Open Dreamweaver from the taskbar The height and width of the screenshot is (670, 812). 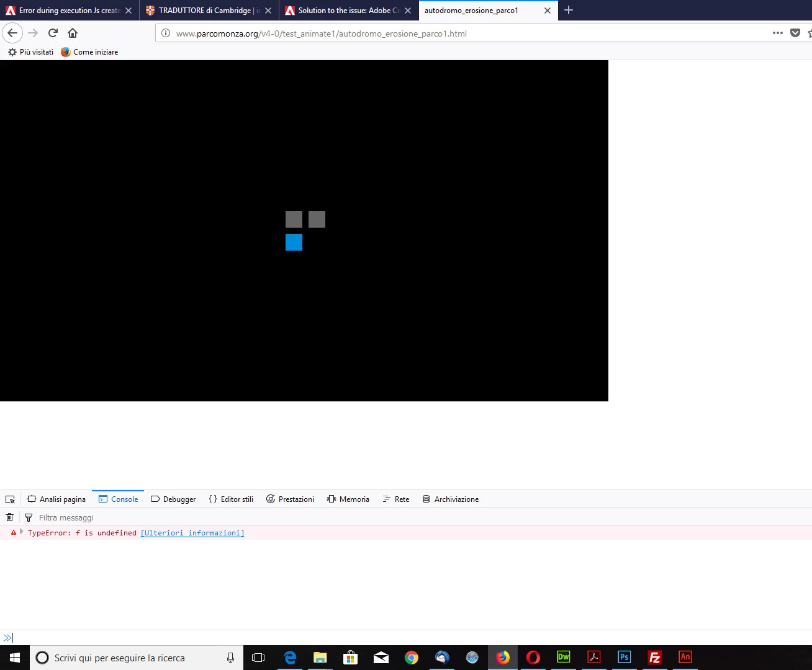pos(564,657)
